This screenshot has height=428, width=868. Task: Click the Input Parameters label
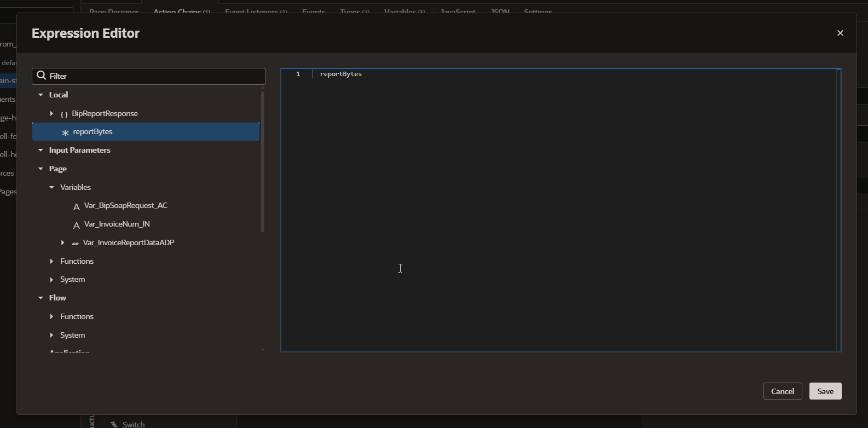coord(80,150)
